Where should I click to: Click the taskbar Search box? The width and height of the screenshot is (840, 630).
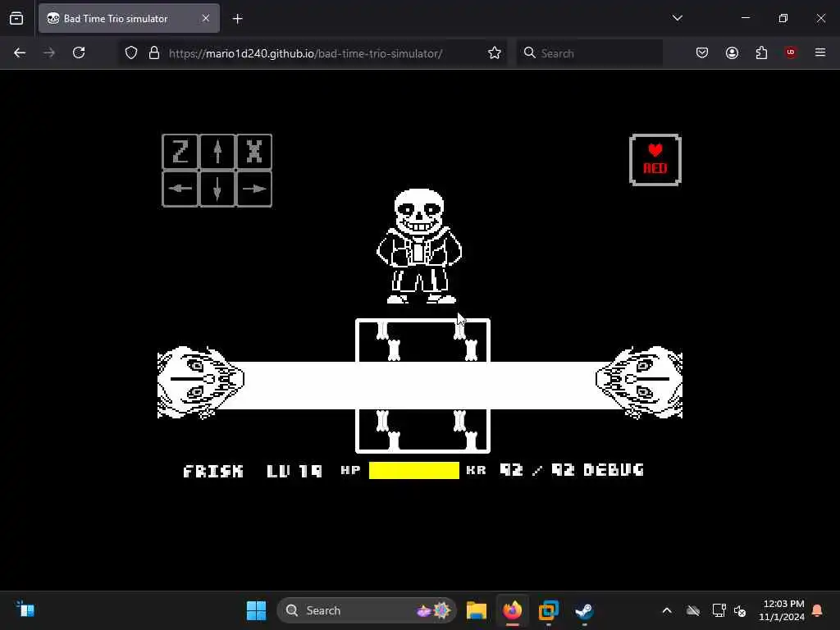[367, 610]
